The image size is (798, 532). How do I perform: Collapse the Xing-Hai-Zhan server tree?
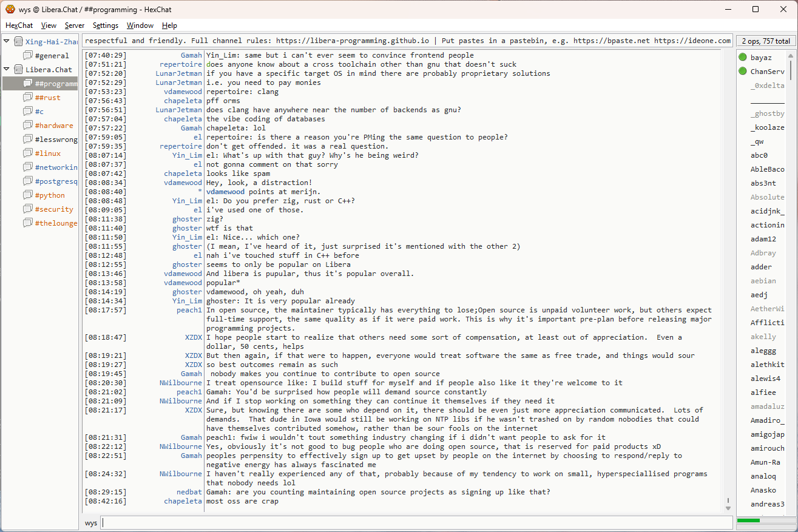click(7, 42)
